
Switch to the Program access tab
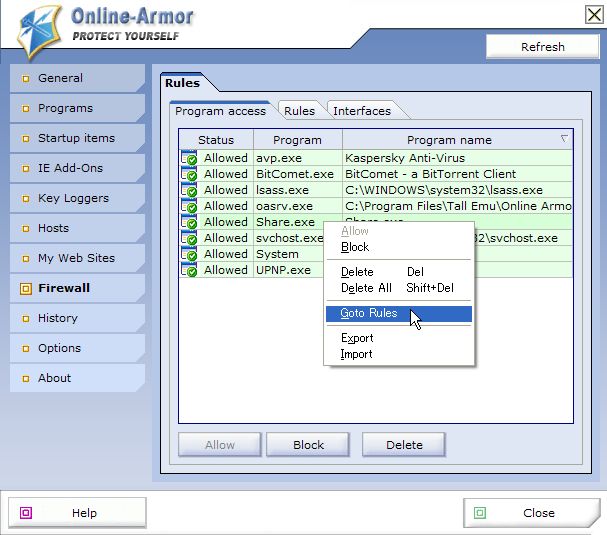coord(221,111)
